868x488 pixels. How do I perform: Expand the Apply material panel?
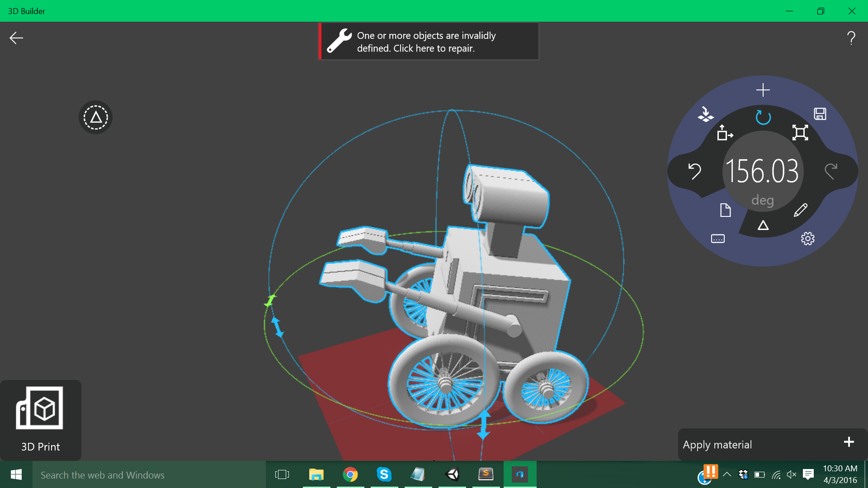click(x=849, y=442)
